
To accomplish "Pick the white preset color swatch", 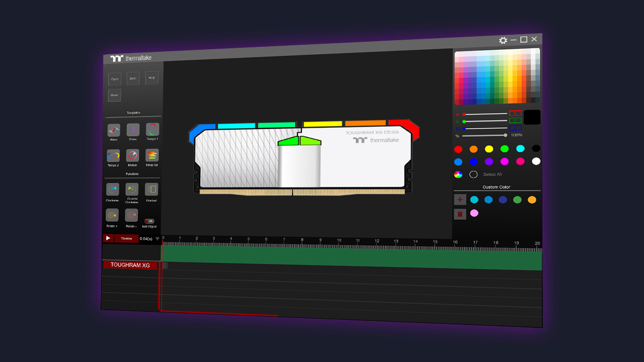I will [x=536, y=161].
